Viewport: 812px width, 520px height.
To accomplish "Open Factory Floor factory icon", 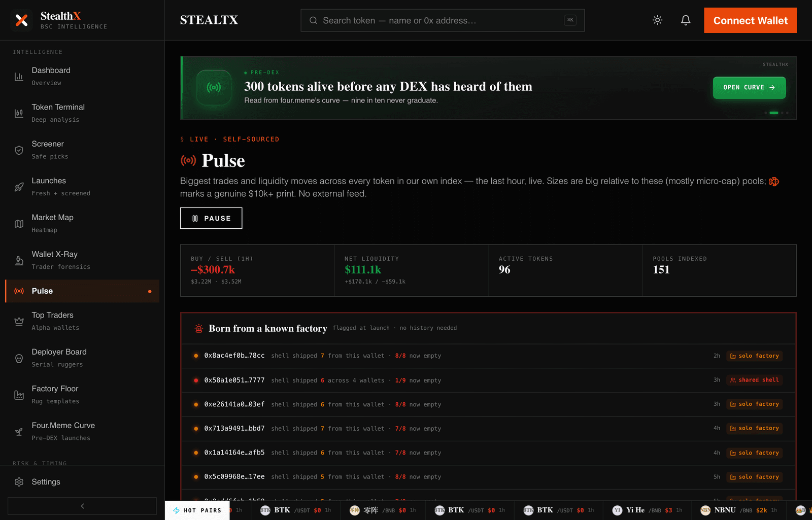I will click(x=19, y=395).
